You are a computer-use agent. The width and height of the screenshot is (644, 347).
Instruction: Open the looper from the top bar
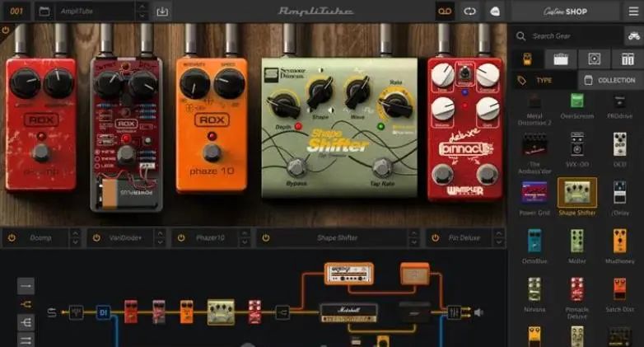click(x=469, y=11)
